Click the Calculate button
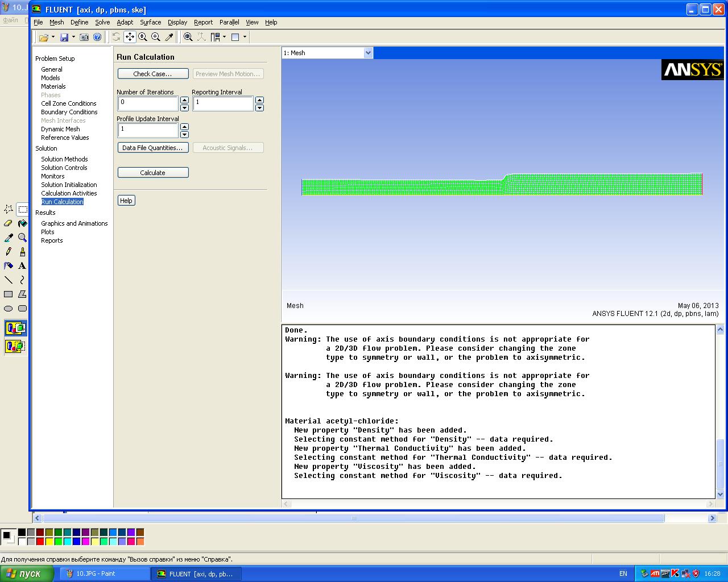728x582 pixels. click(152, 173)
